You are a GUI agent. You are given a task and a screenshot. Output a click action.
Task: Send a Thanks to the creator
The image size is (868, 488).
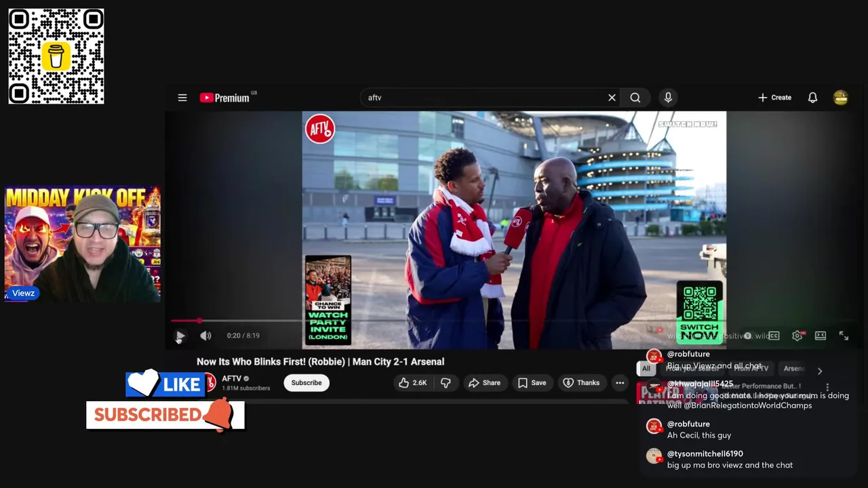click(581, 383)
